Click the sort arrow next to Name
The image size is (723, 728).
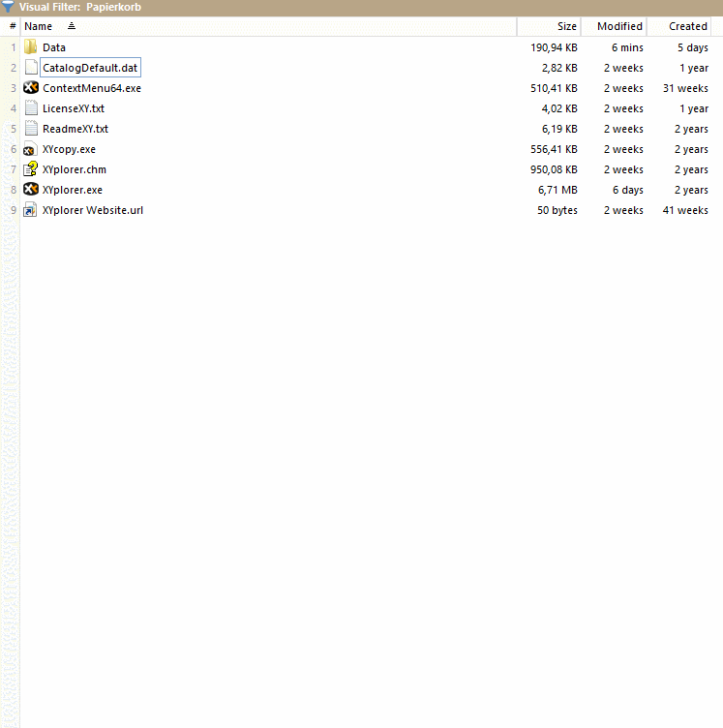coord(72,26)
